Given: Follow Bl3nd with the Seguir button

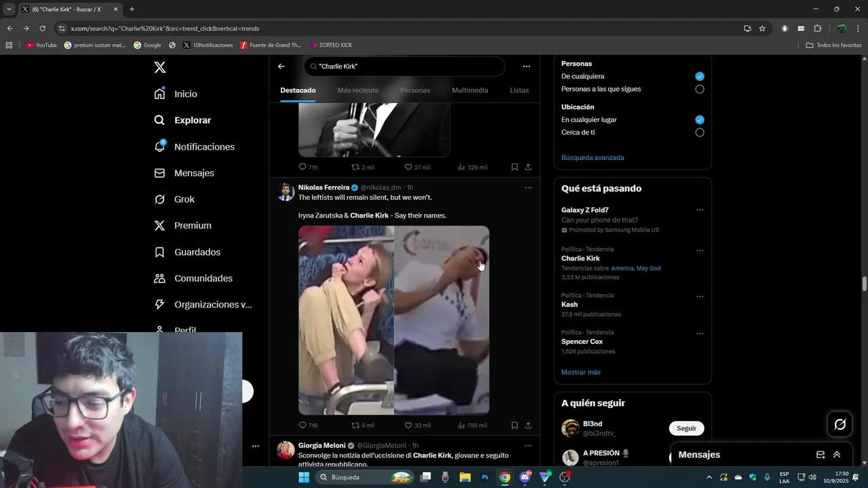Looking at the screenshot, I should click(x=686, y=428).
